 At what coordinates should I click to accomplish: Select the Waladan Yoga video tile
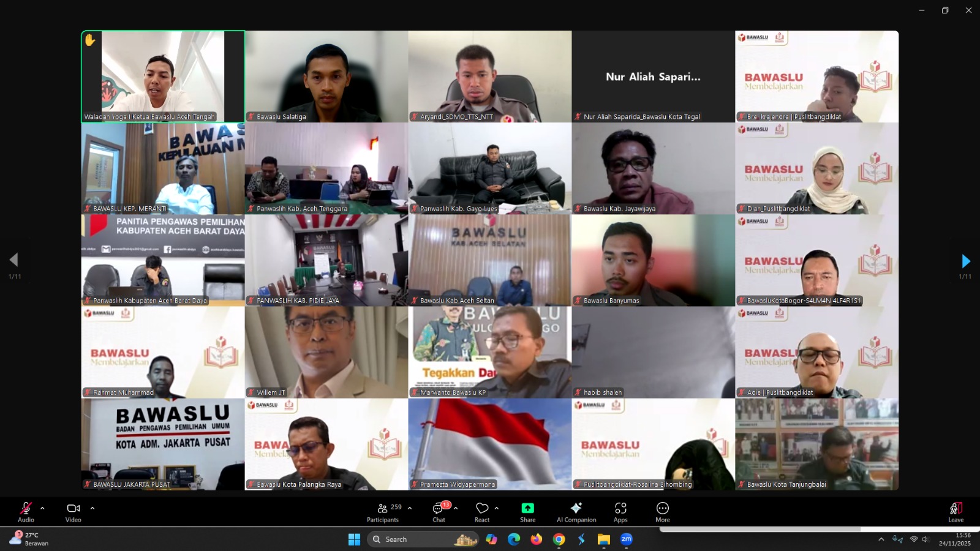[x=163, y=77]
